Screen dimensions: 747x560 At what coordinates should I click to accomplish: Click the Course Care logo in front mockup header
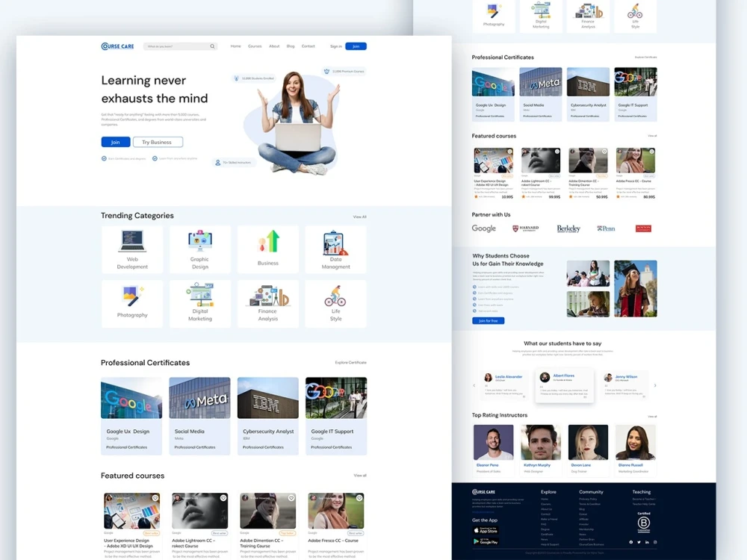pyautogui.click(x=118, y=46)
